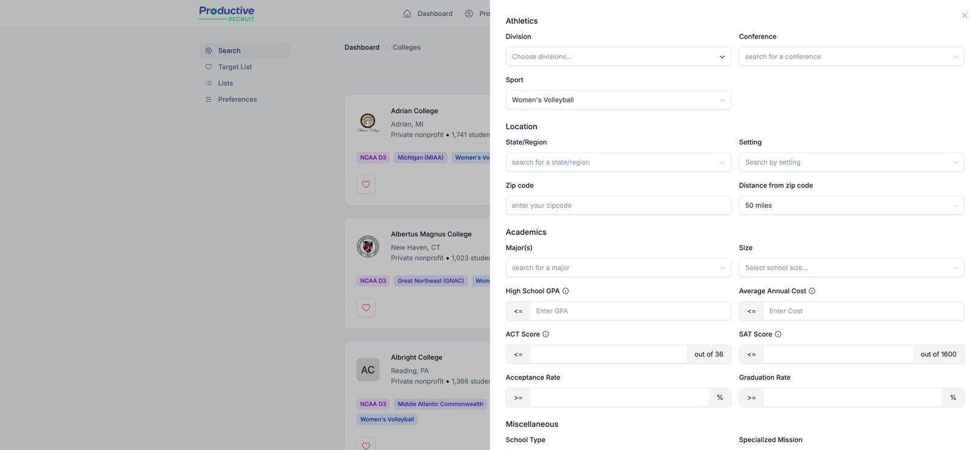Open the Women's Volleyball sport dropdown
Viewport: 980px width, 450px height.
[618, 100]
